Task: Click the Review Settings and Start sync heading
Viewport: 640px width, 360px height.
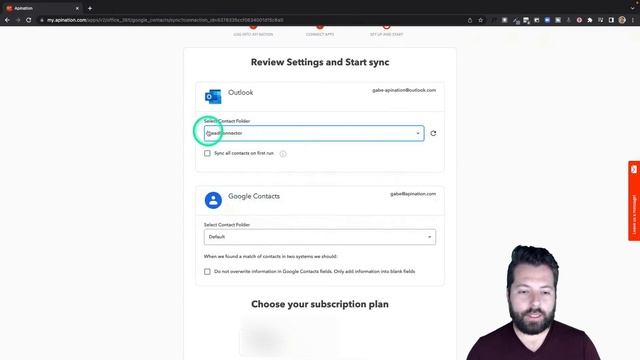Action: point(320,62)
